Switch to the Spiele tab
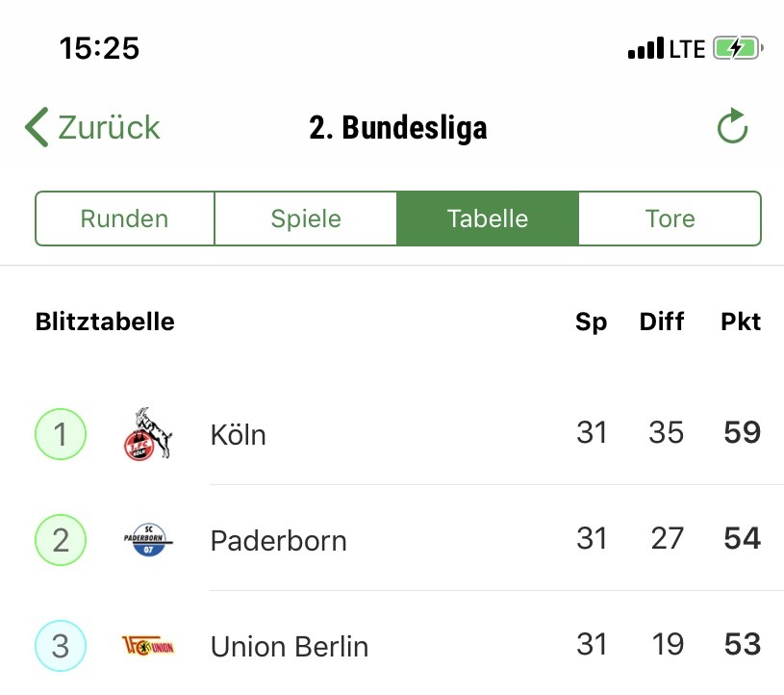This screenshot has height=695, width=784. coord(306,219)
